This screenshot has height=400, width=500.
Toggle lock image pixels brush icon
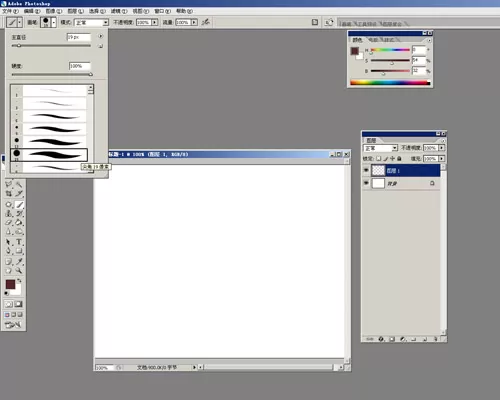386,159
